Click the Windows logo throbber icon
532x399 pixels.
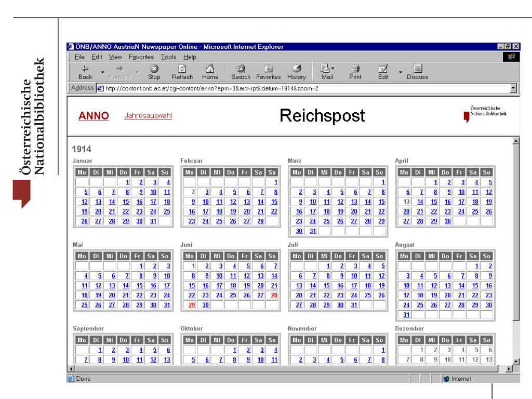pyautogui.click(x=511, y=57)
